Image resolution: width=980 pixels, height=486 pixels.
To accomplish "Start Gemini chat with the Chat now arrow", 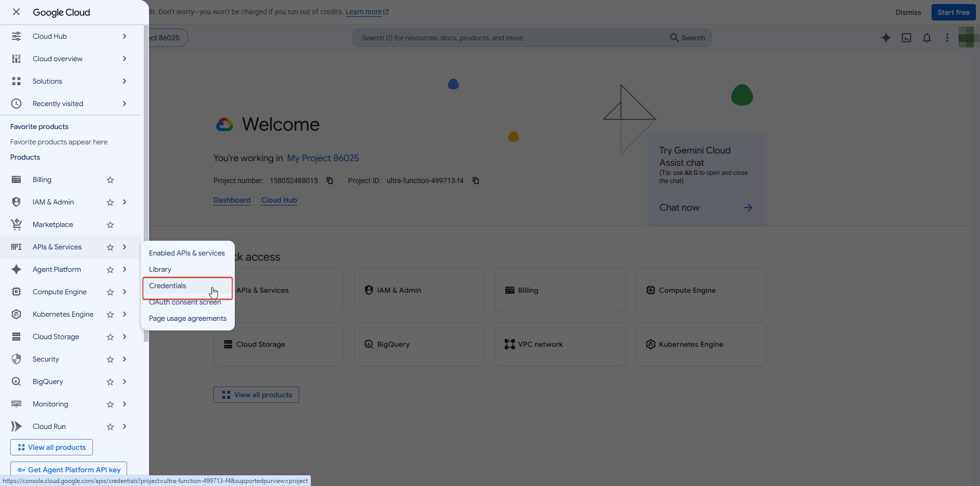I will click(x=748, y=208).
